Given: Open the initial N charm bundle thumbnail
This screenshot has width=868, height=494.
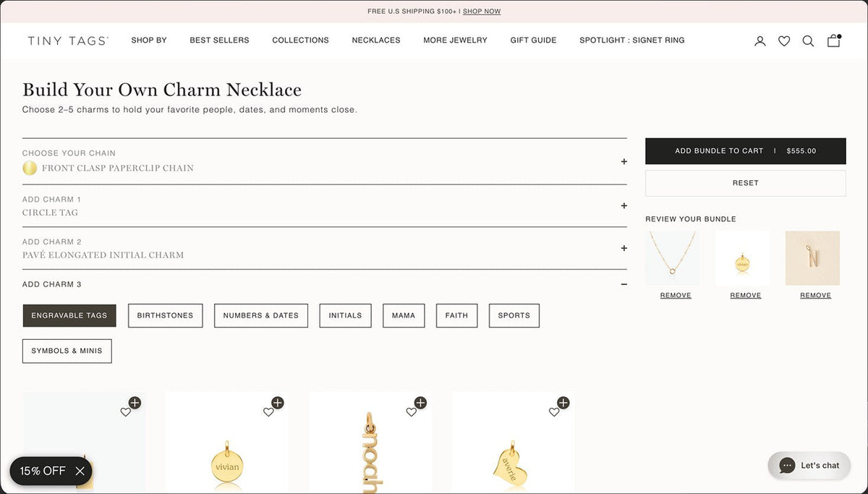Looking at the screenshot, I should click(x=812, y=258).
